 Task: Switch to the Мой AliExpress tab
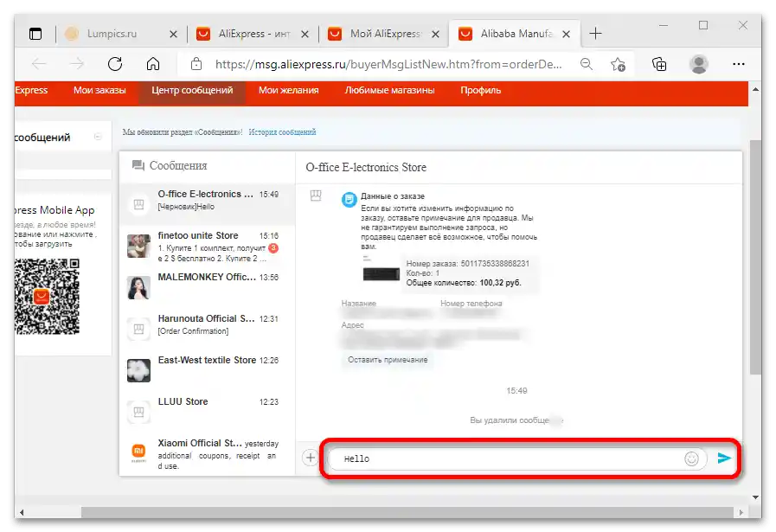pyautogui.click(x=386, y=34)
